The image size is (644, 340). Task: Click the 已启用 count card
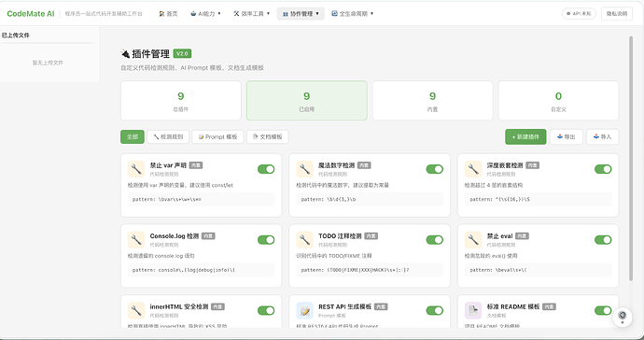coord(307,101)
